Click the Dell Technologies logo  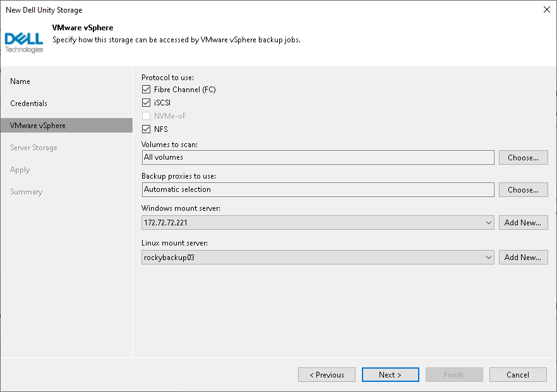point(24,43)
